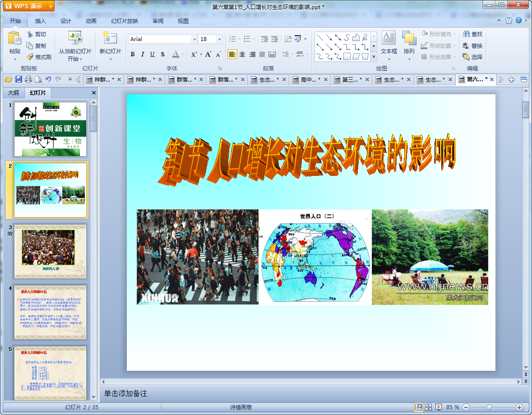Toggle text shadow (S) formatting
Image resolution: width=532 pixels, height=415 pixels.
point(162,54)
